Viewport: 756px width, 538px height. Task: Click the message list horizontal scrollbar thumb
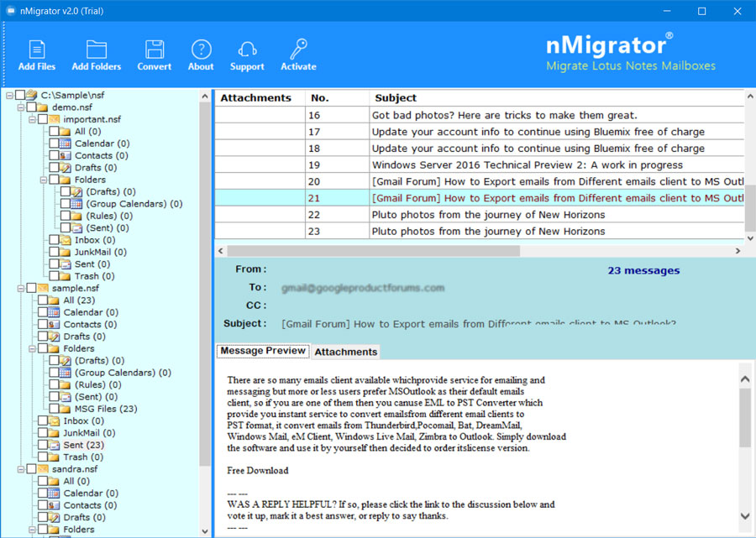pos(374,251)
